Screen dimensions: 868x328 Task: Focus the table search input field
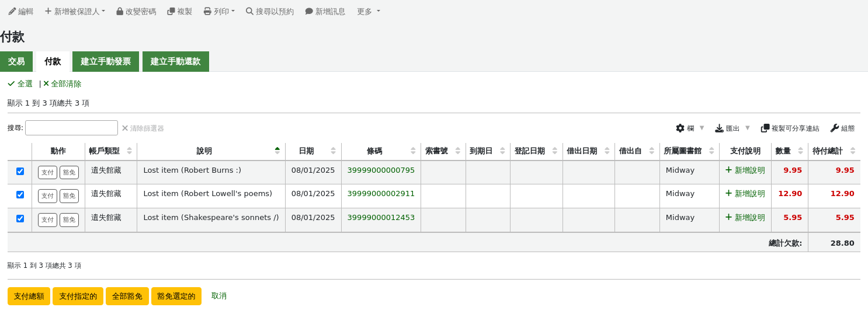[x=71, y=128]
